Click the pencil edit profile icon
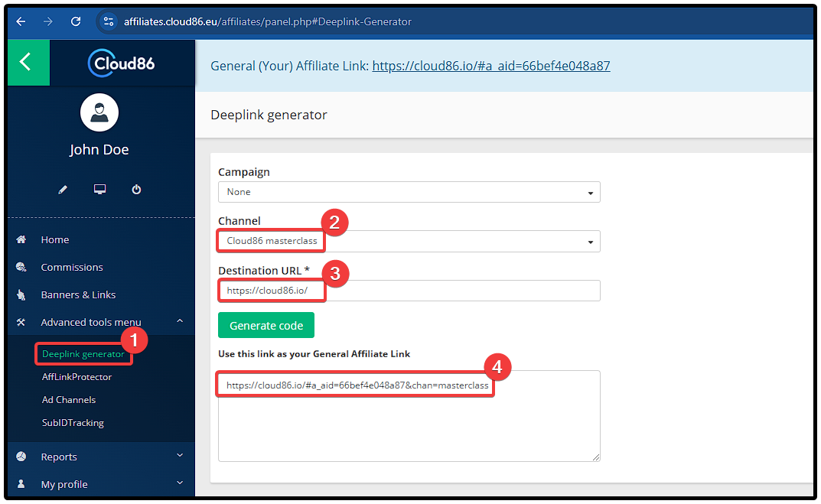This screenshot has height=504, width=821. tap(63, 190)
